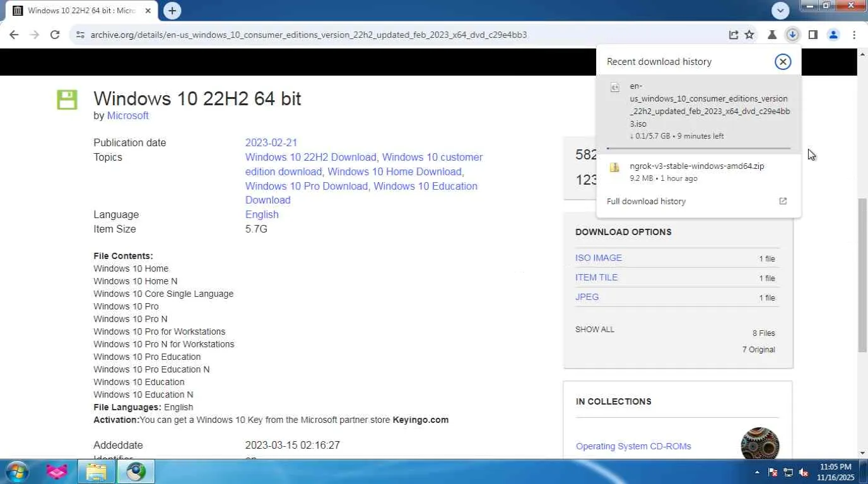This screenshot has width=868, height=484.
Task: Download the ISO IMAGE option
Action: [599, 258]
